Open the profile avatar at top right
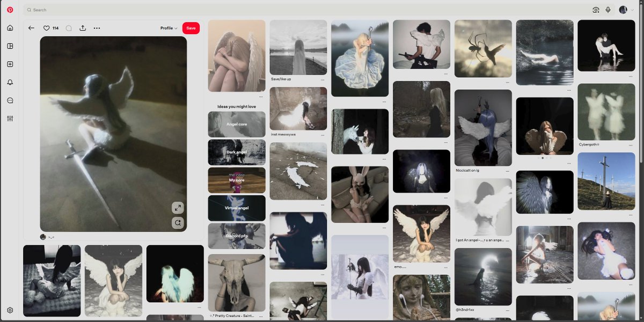The image size is (644, 322). coord(623,10)
